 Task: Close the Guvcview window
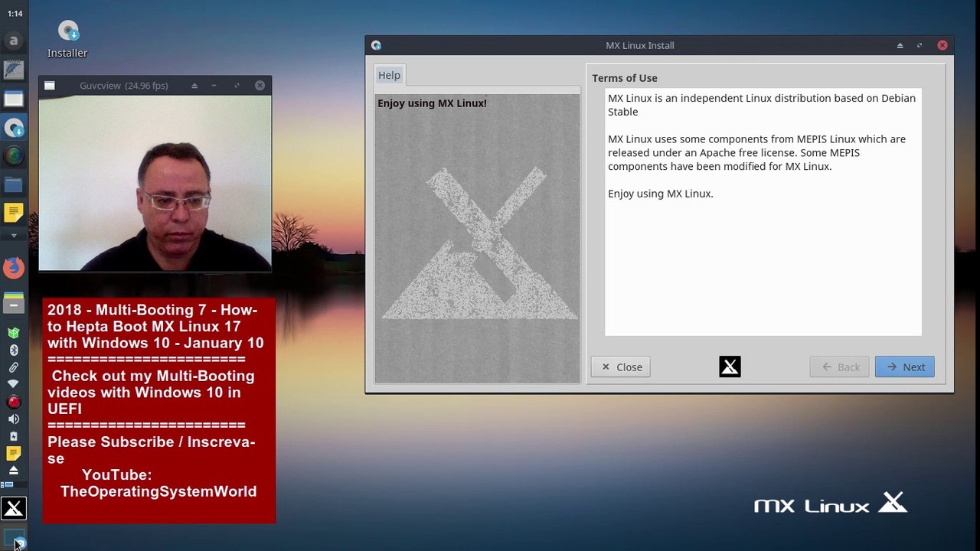point(260,86)
